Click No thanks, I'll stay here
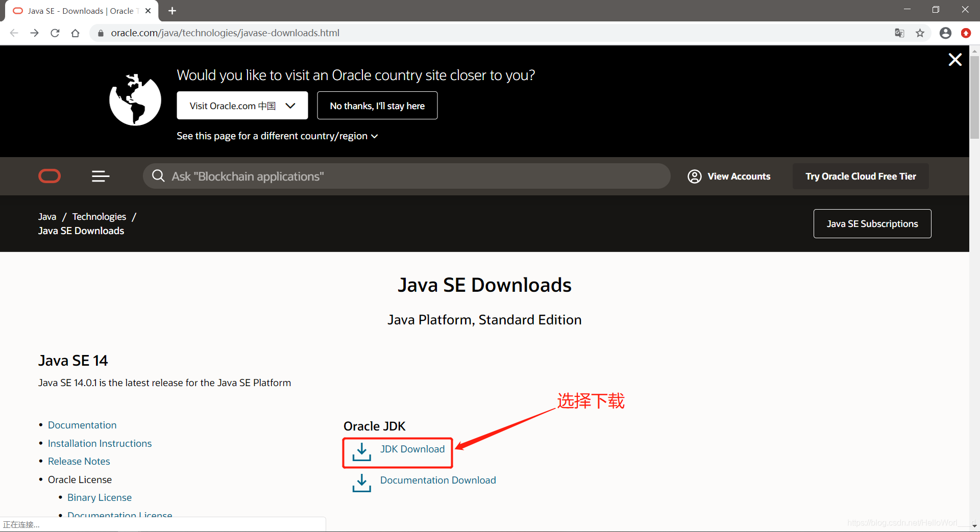This screenshot has width=980, height=532. (x=377, y=106)
